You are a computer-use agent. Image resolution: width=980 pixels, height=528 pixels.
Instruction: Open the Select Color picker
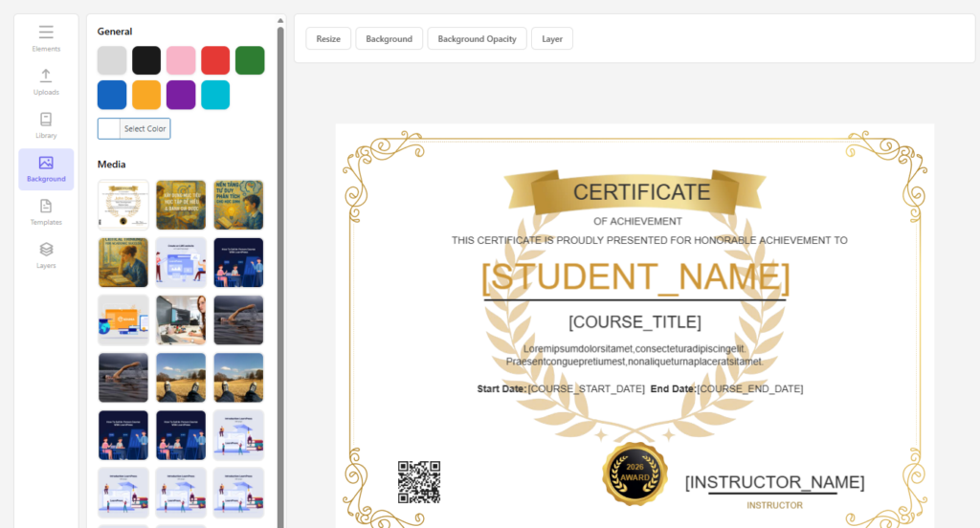134,128
